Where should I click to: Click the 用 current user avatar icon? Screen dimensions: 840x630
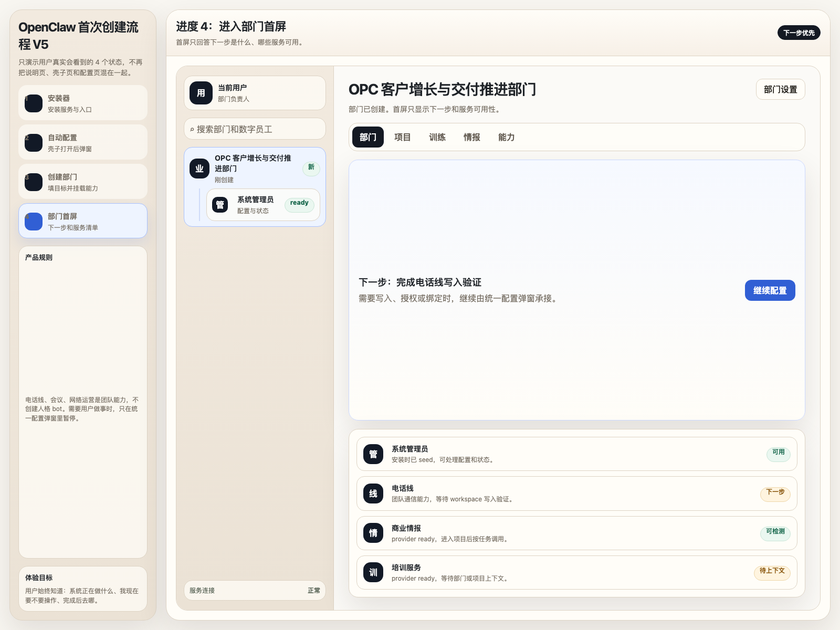pyautogui.click(x=201, y=93)
